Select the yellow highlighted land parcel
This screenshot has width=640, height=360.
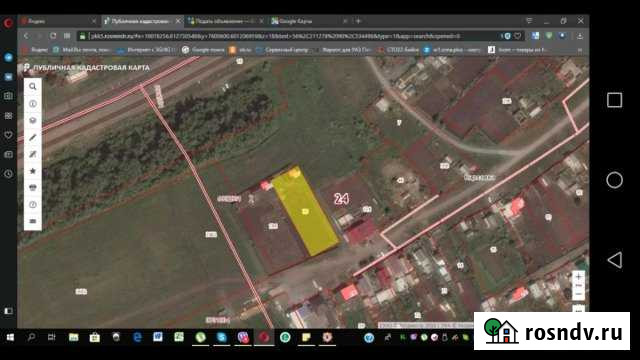tap(305, 211)
